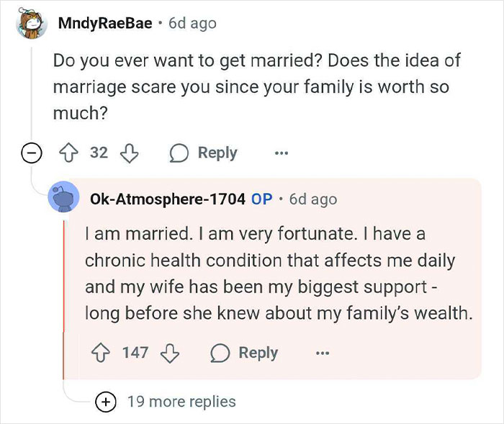Visit the Ok-Atmosphere-1704 username profile

click(168, 199)
